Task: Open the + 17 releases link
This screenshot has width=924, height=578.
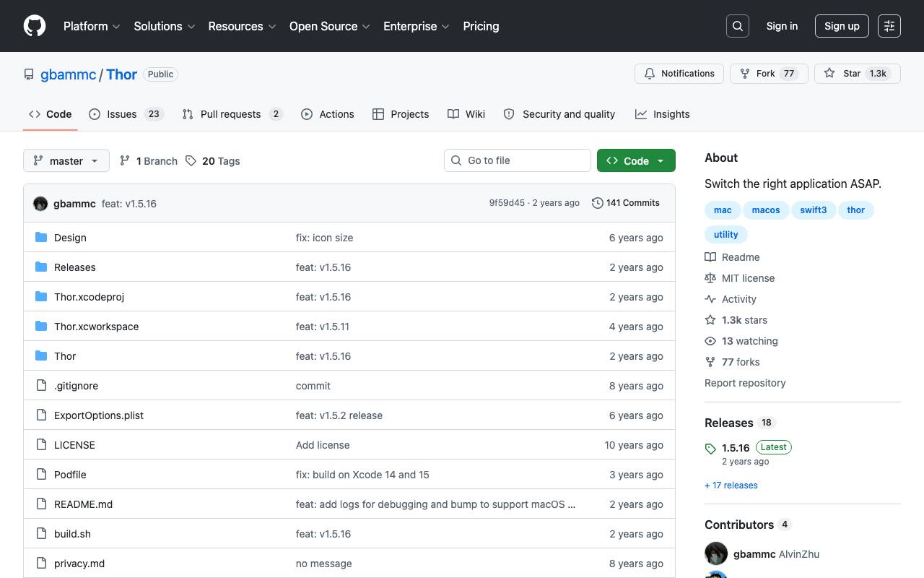Action: click(731, 486)
